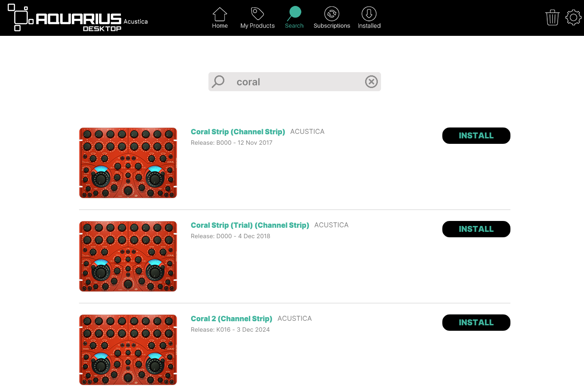Click the Acustica text next to logo
Screen dimensions: 584x392
(x=136, y=21)
